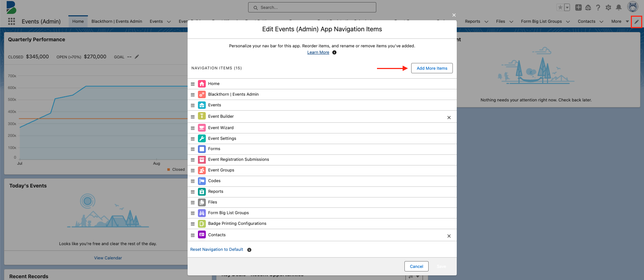Grab the drag handle for Contacts row
The height and width of the screenshot is (280, 644).
point(193,235)
